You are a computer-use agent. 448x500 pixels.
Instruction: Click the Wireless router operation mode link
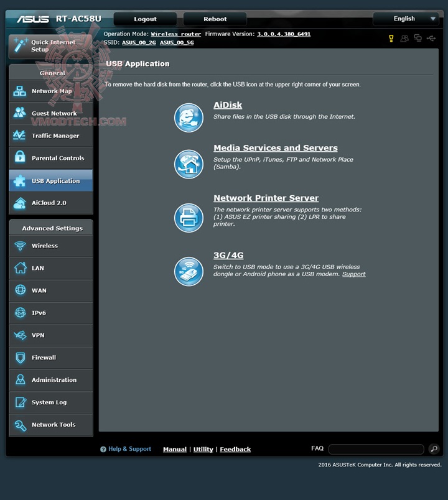click(176, 34)
